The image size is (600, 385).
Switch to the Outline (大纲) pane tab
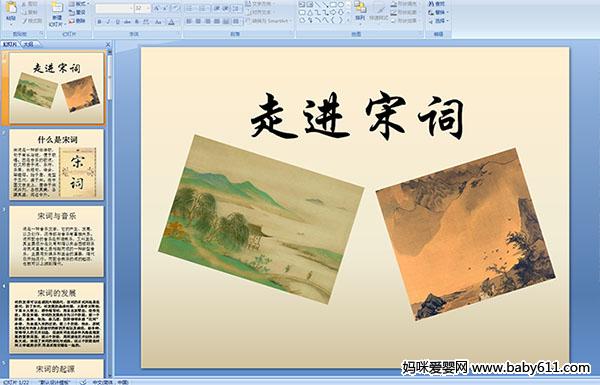click(28, 44)
